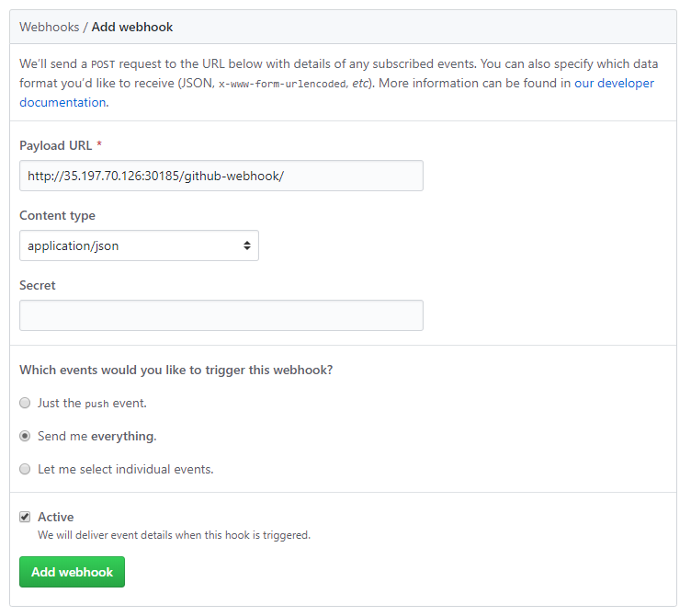Select the 'Just the push event' radio button
691x616 pixels.
[x=25, y=403]
